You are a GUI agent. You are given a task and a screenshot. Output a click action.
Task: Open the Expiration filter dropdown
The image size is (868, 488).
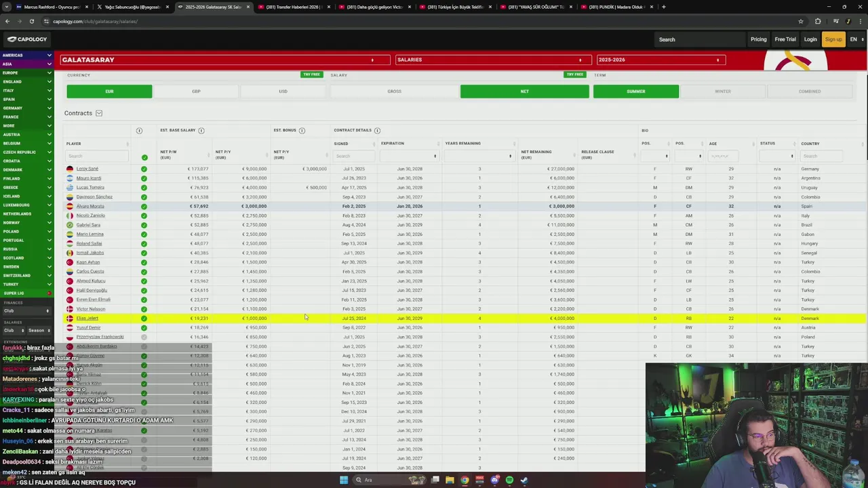[409, 156]
